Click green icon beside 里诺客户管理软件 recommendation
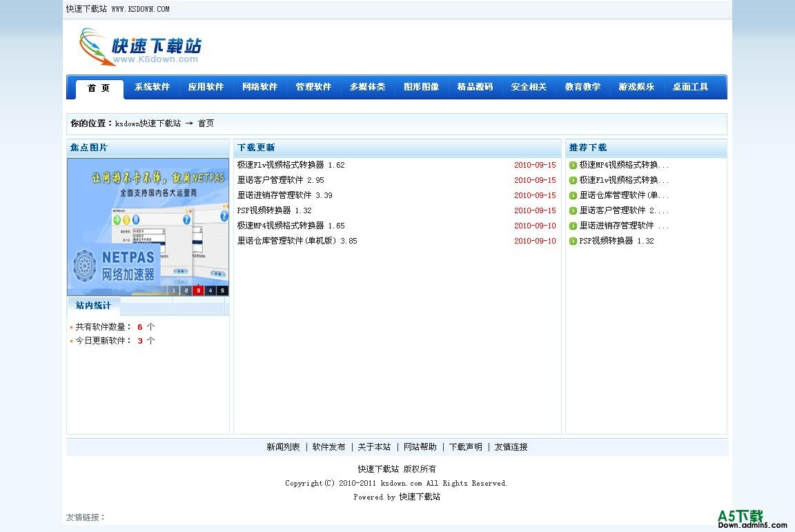 [573, 210]
